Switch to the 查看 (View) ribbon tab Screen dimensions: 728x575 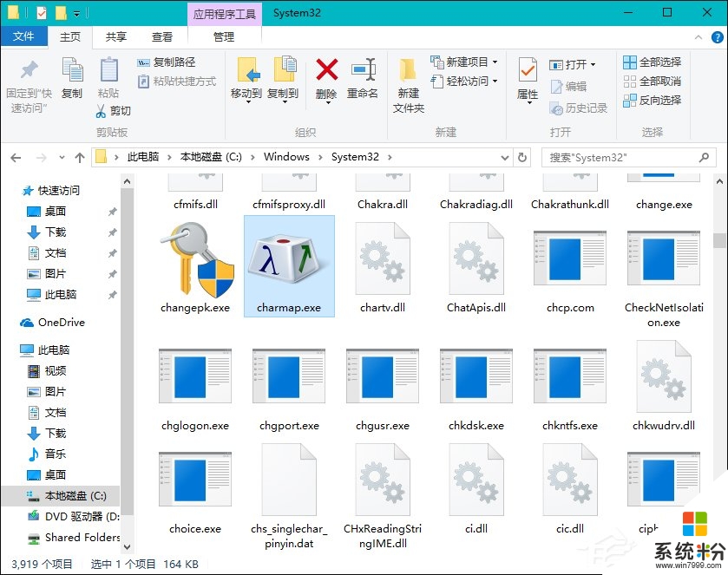(x=161, y=36)
